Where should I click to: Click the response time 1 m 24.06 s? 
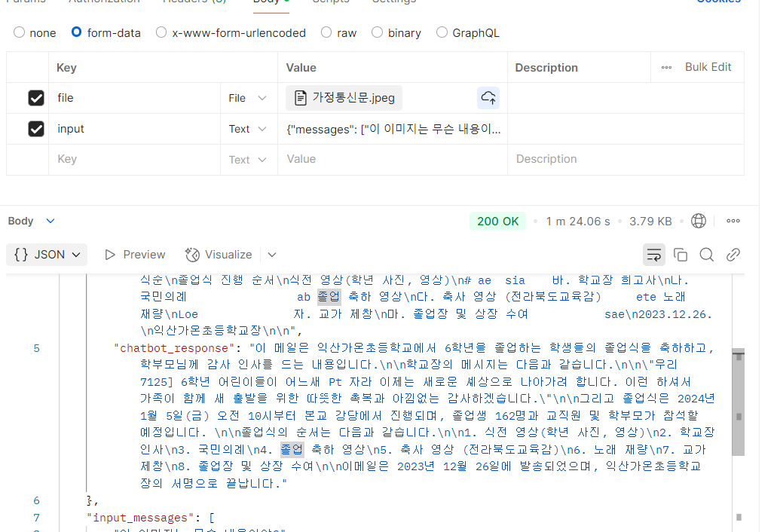pos(578,221)
